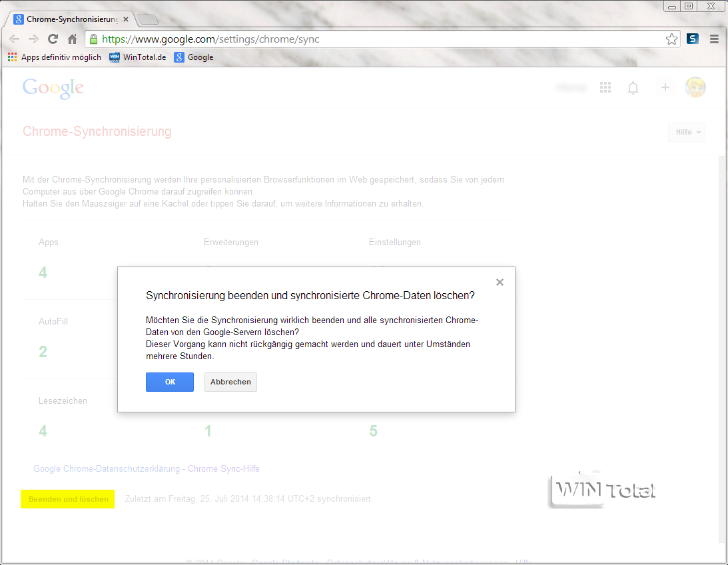Select the Erweiterungen tile
728x565 pixels.
pyautogui.click(x=231, y=243)
